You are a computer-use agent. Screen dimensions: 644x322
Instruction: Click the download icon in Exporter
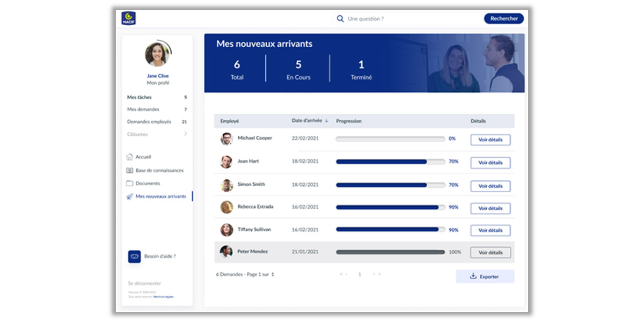(473, 276)
